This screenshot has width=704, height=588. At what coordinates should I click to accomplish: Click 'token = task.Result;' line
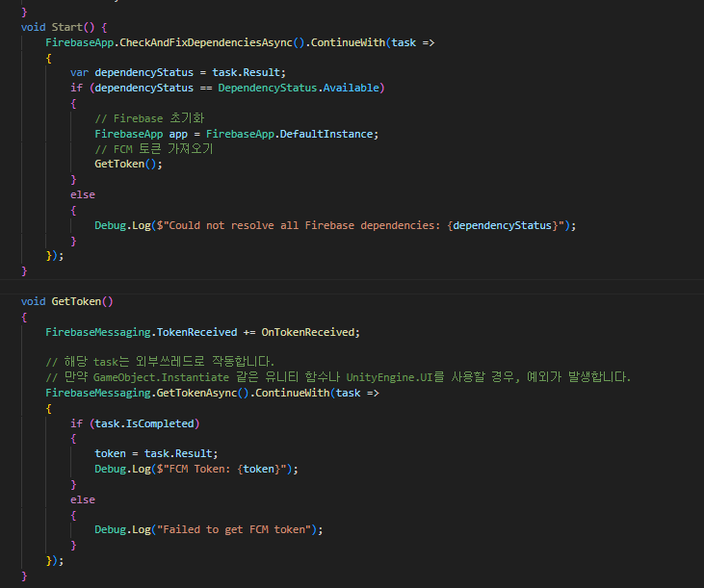point(156,454)
